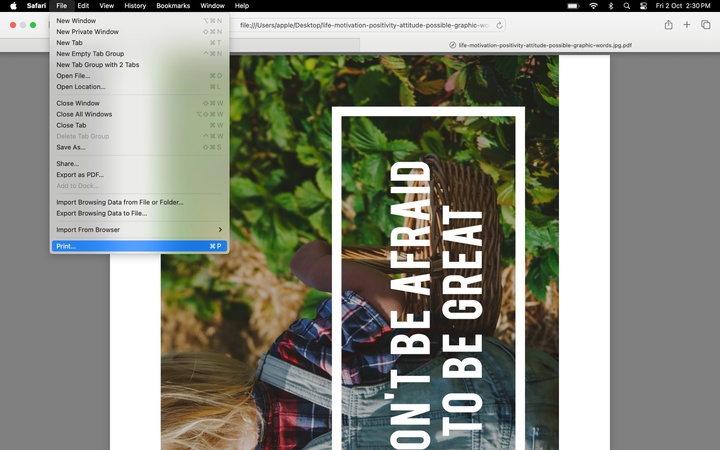Open Wi-Fi status menu
The image size is (720, 450).
(x=593, y=6)
